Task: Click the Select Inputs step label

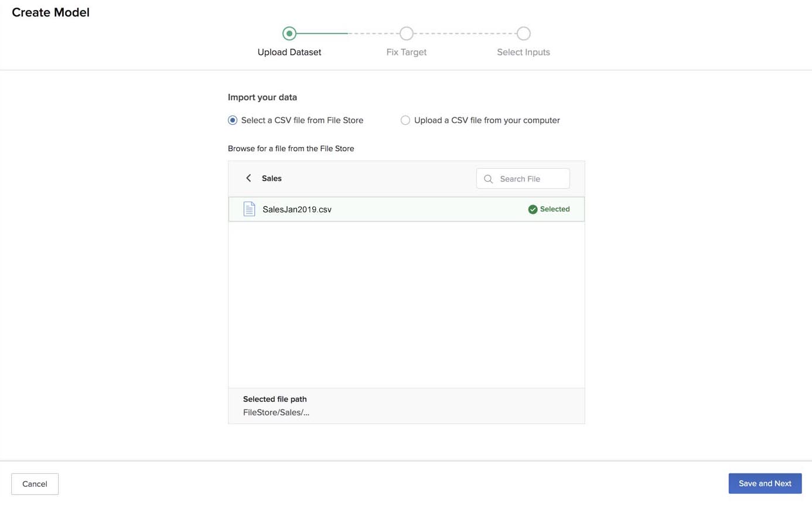Action: pos(524,52)
